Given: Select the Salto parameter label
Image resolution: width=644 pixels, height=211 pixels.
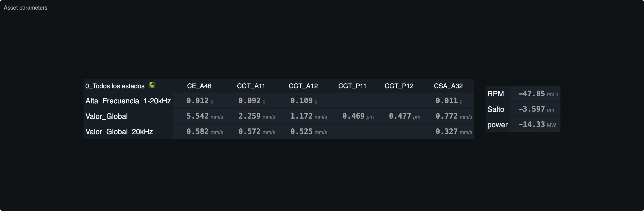Looking at the screenshot, I should (496, 109).
